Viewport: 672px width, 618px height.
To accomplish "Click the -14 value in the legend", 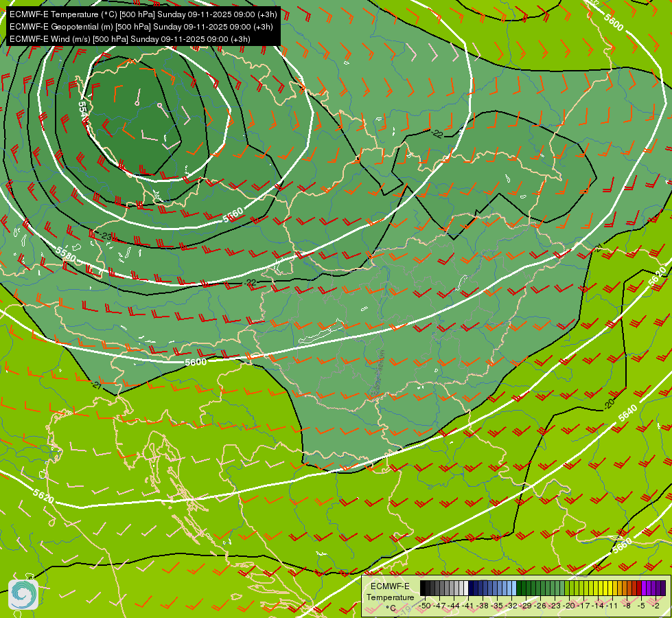I will pos(599,606).
